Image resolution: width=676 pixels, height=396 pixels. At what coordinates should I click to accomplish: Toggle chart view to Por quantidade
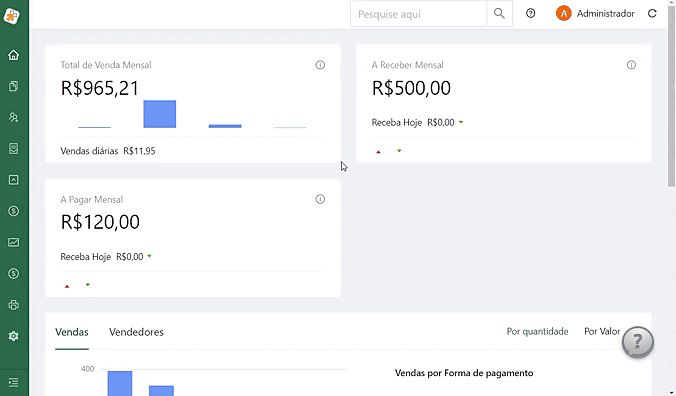coord(537,331)
